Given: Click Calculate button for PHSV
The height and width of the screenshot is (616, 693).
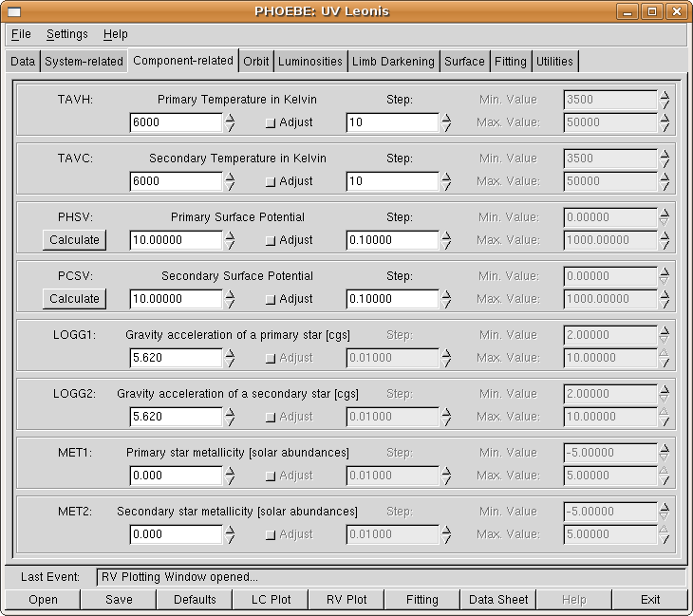Looking at the screenshot, I should click(x=74, y=240).
